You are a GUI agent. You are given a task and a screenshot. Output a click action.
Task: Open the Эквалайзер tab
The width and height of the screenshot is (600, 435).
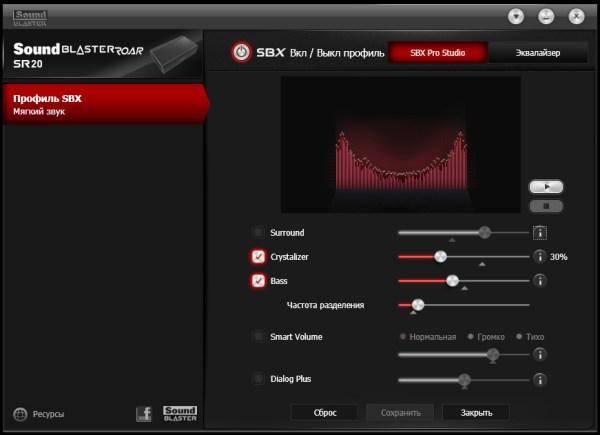[538, 53]
